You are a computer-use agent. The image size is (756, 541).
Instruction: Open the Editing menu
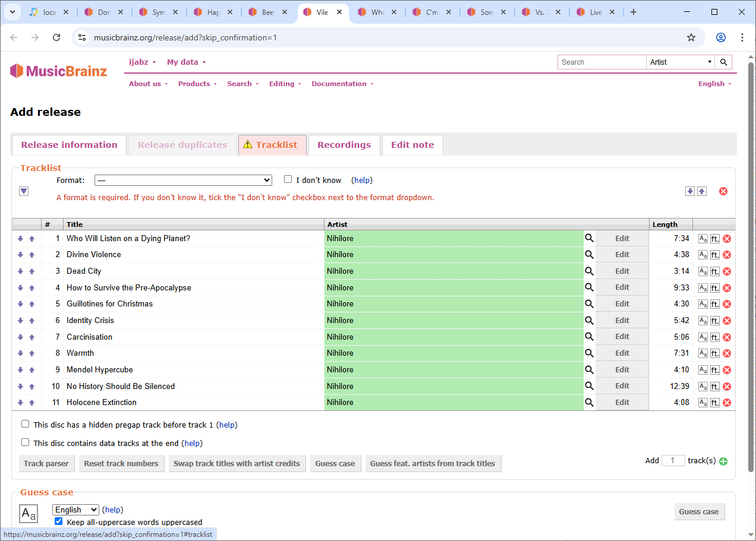[285, 84]
